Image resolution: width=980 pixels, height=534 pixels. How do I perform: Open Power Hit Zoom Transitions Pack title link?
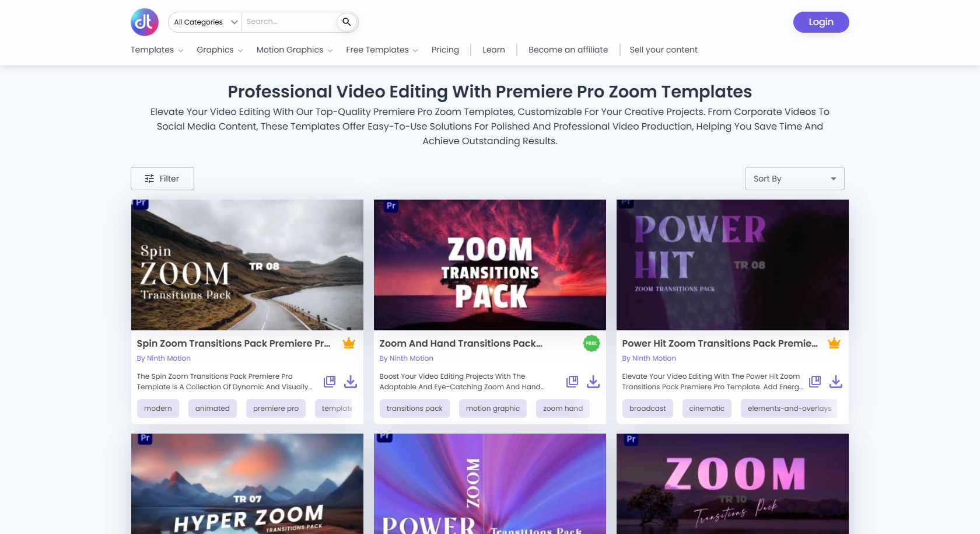[x=720, y=343]
